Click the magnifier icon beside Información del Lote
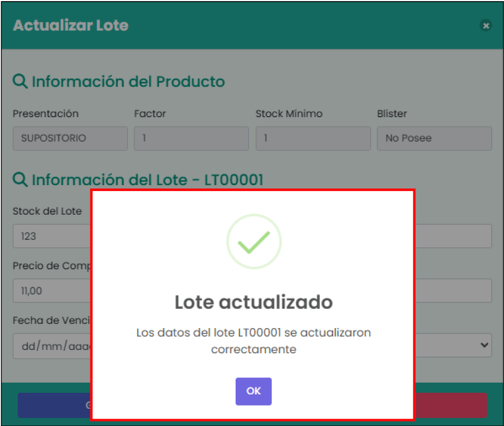504x426 pixels. (20, 179)
